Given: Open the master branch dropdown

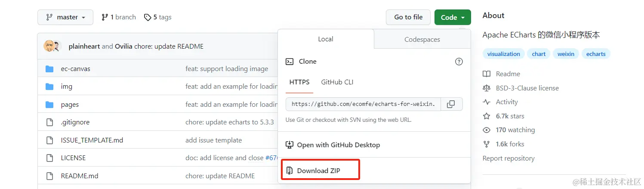Looking at the screenshot, I should point(65,17).
